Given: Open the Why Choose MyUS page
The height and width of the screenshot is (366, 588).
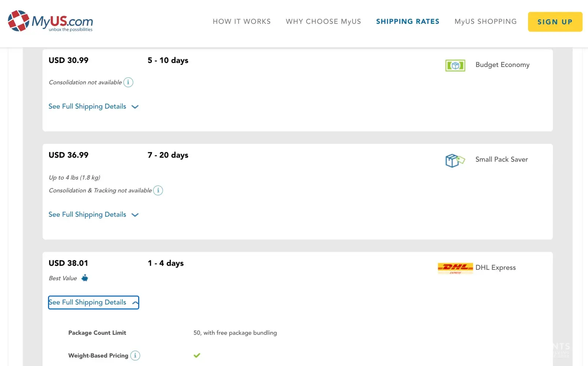Looking at the screenshot, I should 323,22.
